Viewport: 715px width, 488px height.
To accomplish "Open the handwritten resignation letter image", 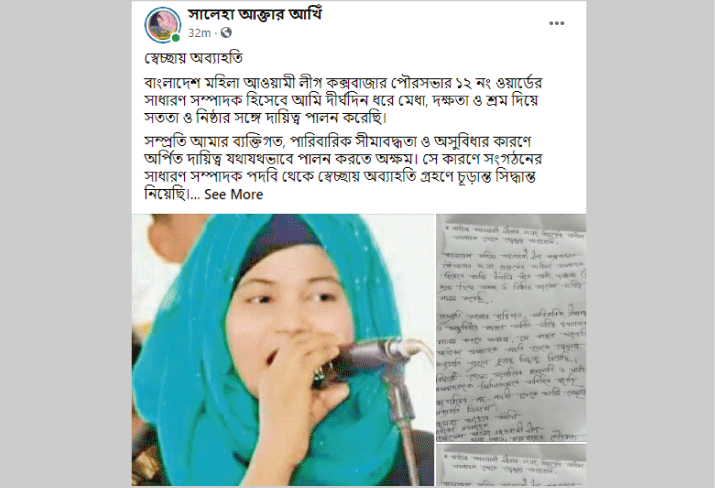I will (x=511, y=328).
